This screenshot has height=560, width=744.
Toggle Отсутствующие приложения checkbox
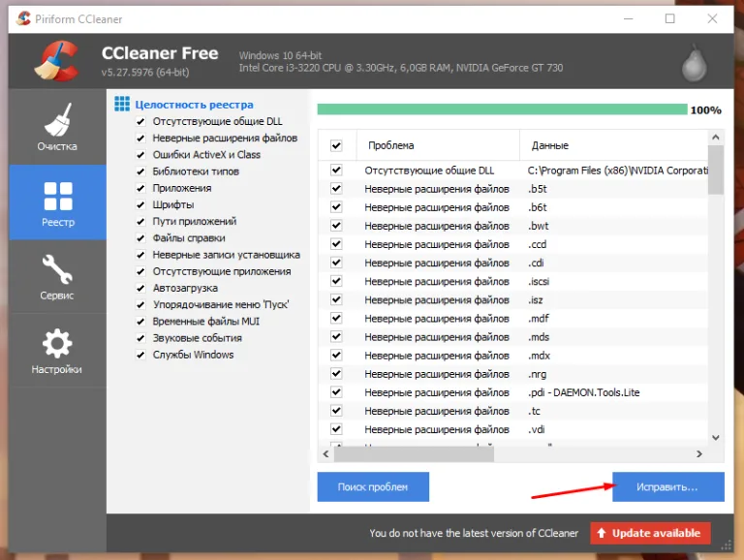[140, 271]
